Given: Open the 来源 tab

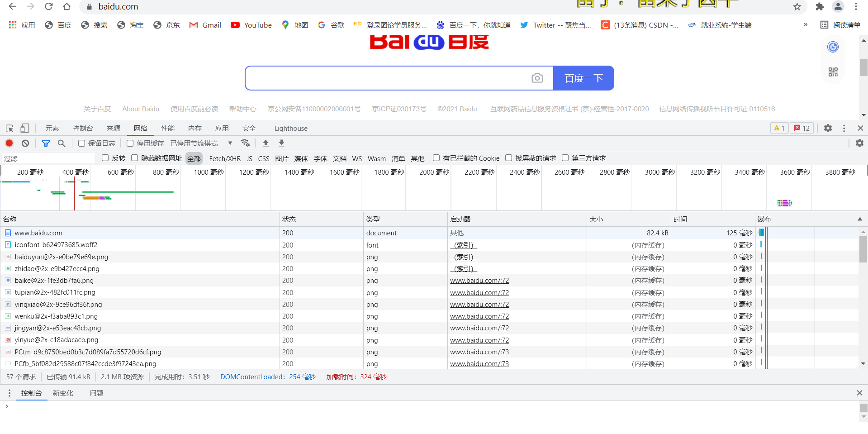Looking at the screenshot, I should coord(114,129).
